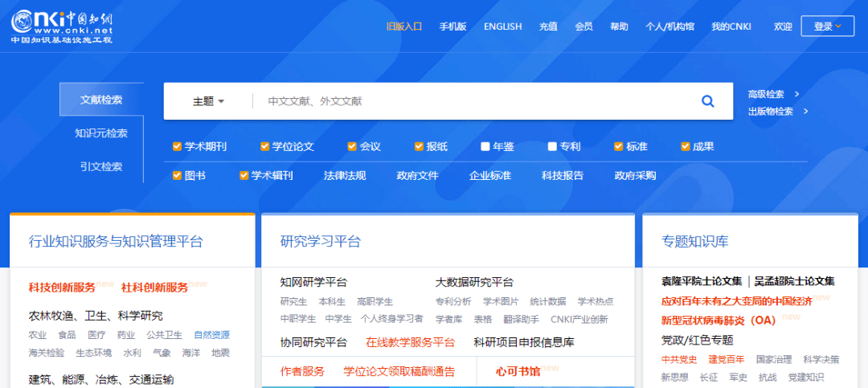Check the 专利 checkbox
This screenshot has width=868, height=388.
click(552, 147)
